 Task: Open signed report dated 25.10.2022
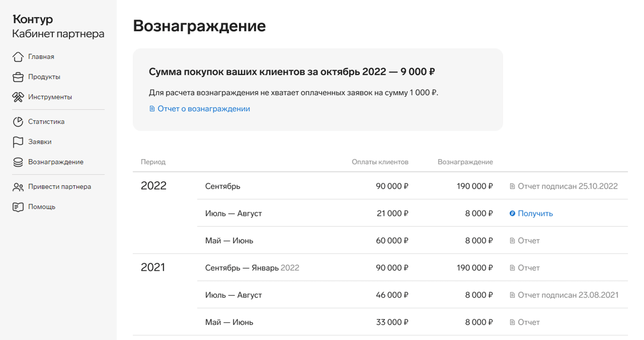tap(567, 186)
